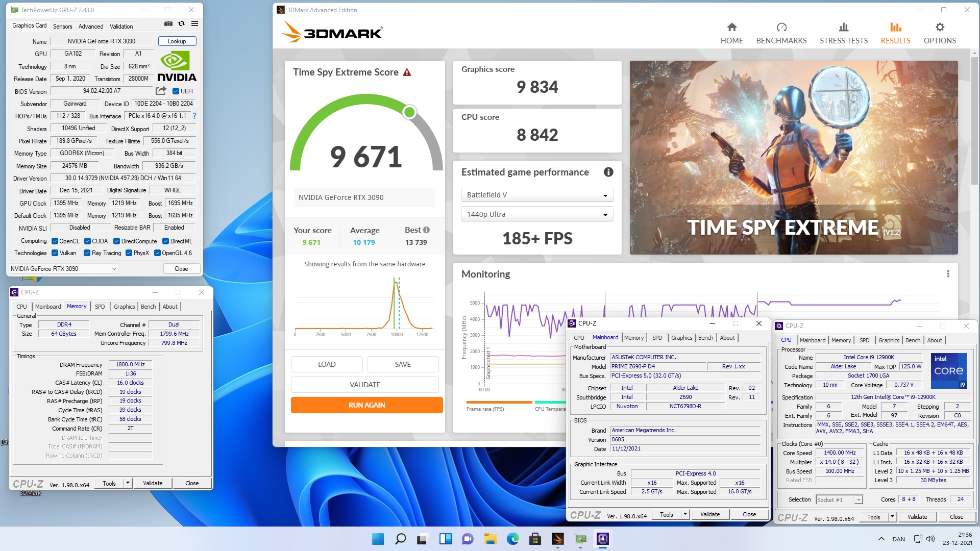The height and width of the screenshot is (551, 980).
Task: Open Task View from the taskbar
Action: point(423,539)
